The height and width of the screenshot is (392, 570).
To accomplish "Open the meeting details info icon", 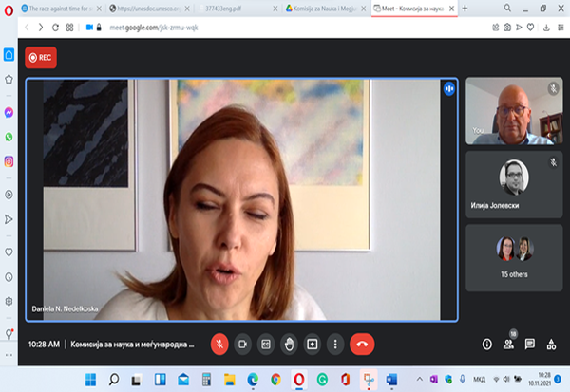I will 486,344.
